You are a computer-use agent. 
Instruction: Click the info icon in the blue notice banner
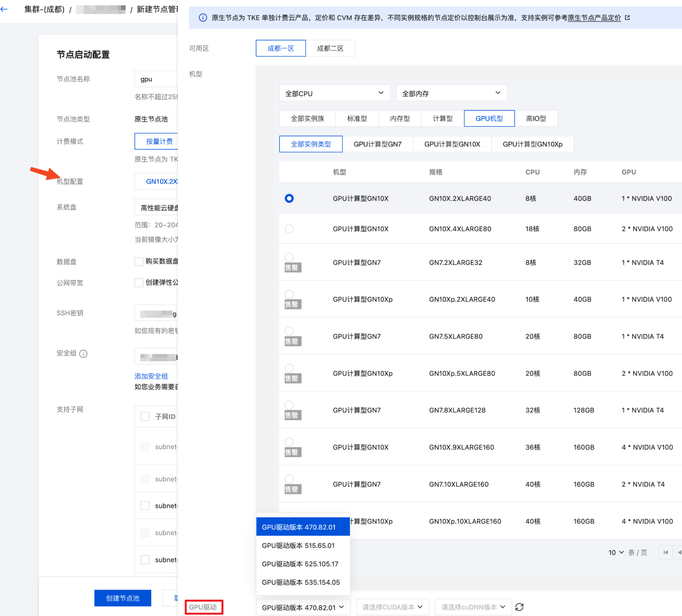pyautogui.click(x=203, y=18)
